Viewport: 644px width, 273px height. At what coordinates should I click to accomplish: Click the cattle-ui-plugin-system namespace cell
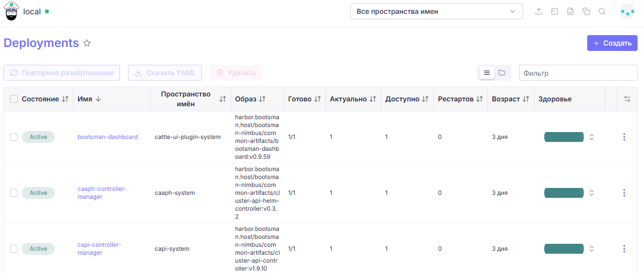point(188,137)
